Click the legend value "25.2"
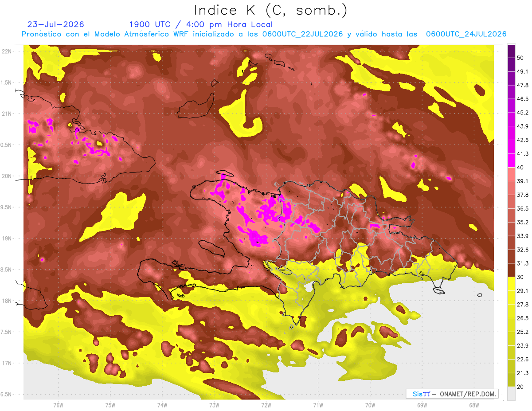This screenshot has height=411, width=532. (x=523, y=332)
